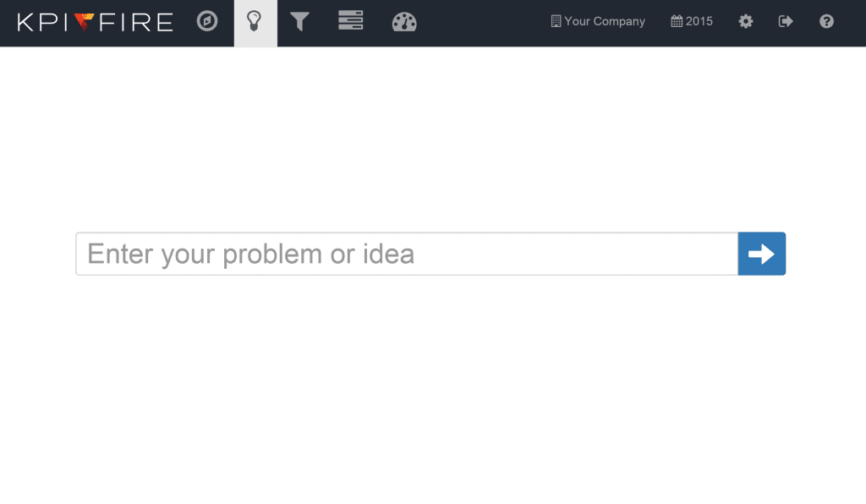Open the Your Company selector
866x504 pixels.
click(598, 21)
